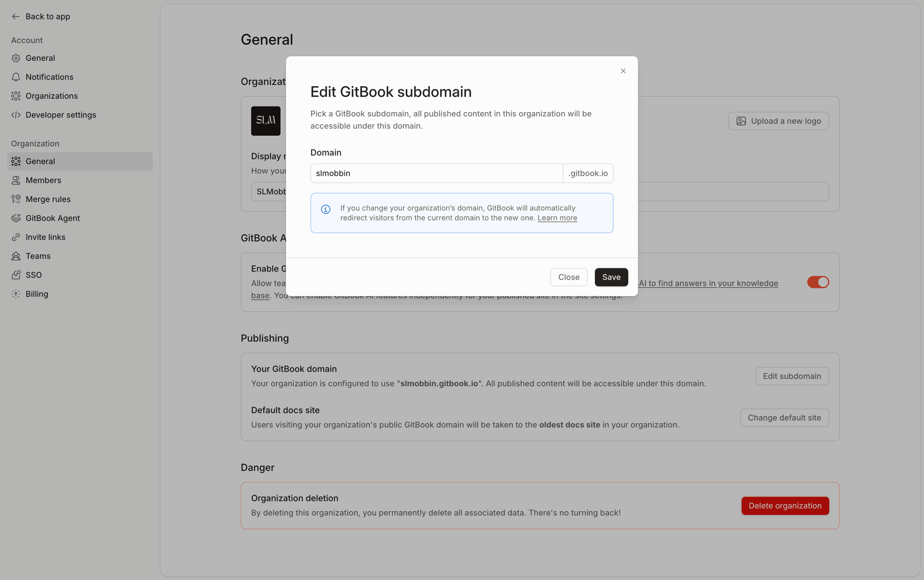Click the Billing icon

(x=16, y=294)
